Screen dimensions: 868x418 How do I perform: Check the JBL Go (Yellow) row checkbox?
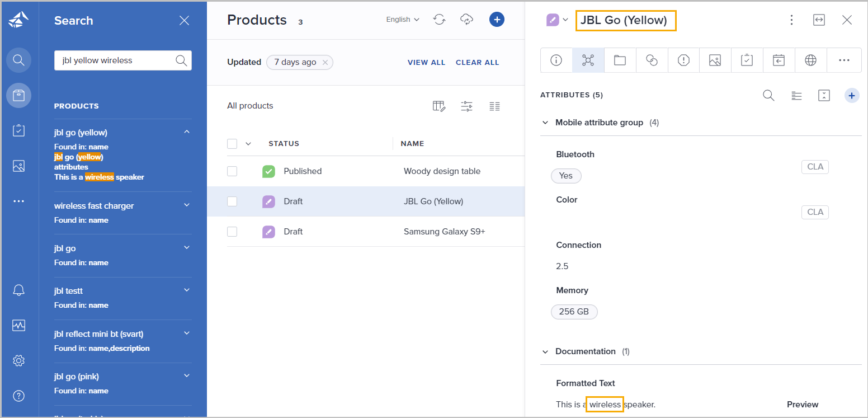click(x=232, y=201)
